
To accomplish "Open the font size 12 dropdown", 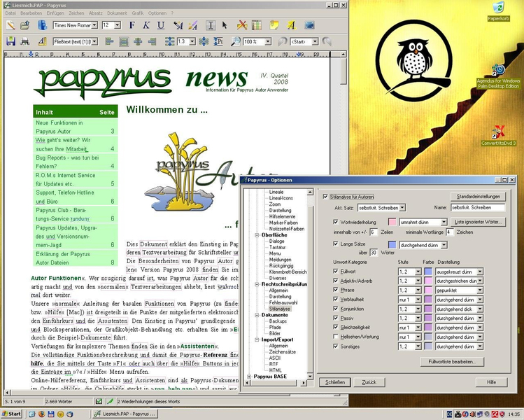I will click(x=118, y=25).
